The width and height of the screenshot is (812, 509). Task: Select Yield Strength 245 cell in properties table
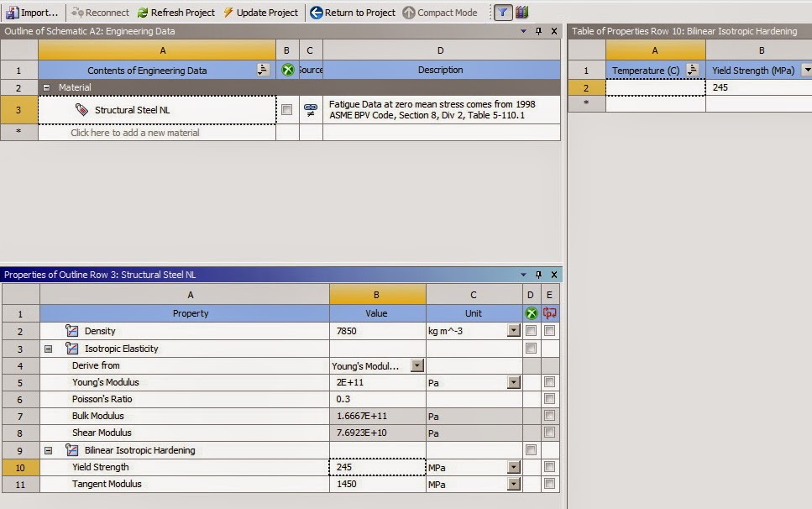758,87
